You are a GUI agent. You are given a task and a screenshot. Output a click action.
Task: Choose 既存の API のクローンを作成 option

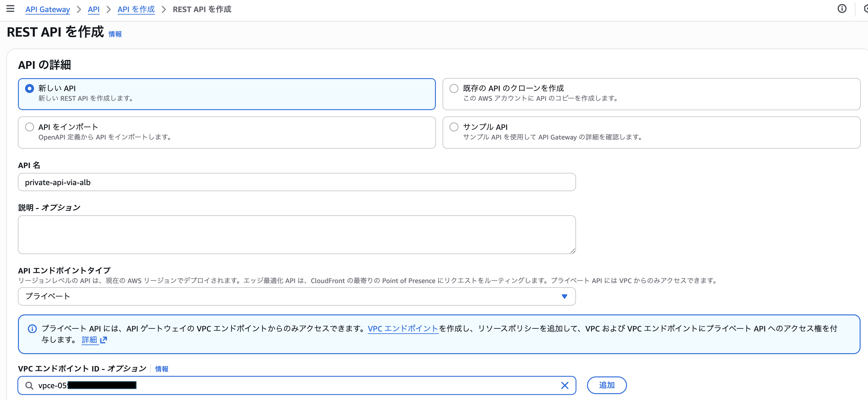(x=454, y=88)
